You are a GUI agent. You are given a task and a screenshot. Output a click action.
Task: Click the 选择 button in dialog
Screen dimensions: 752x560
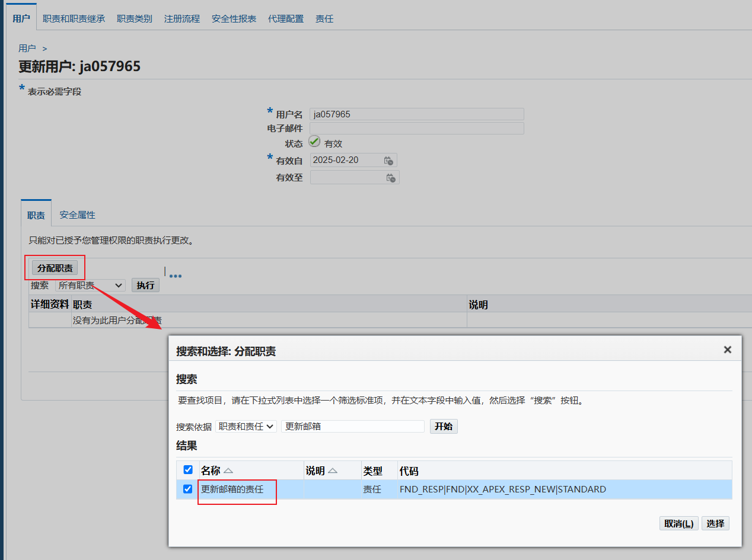pyautogui.click(x=716, y=524)
